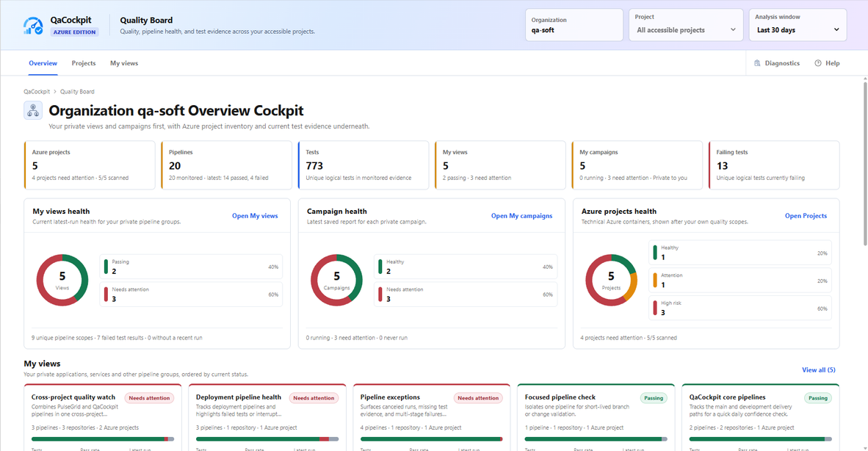Viewport: 868px width, 451px height.
Task: Click the orange Attention color bar
Action: click(x=655, y=280)
